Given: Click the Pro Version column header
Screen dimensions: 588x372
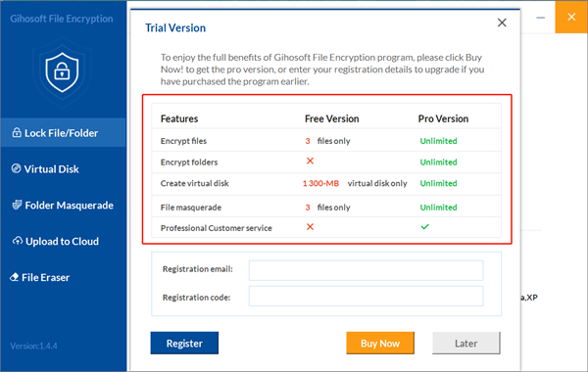Looking at the screenshot, I should (443, 118).
